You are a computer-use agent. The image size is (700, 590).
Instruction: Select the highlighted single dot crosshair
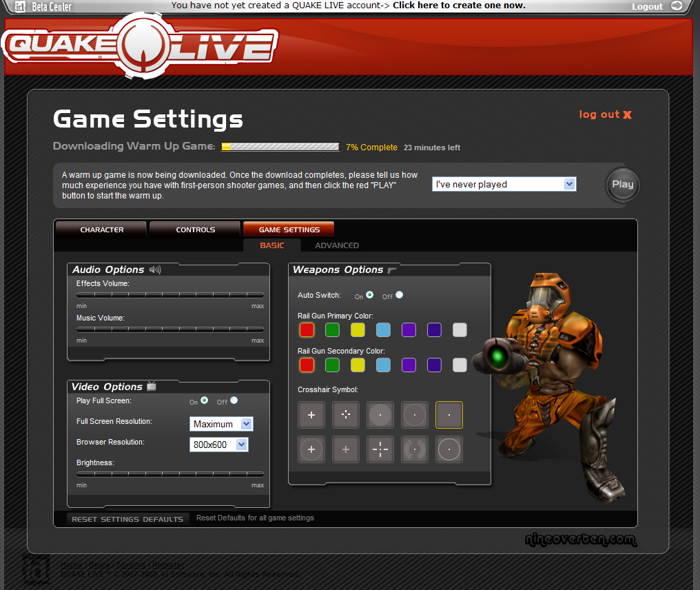click(449, 415)
